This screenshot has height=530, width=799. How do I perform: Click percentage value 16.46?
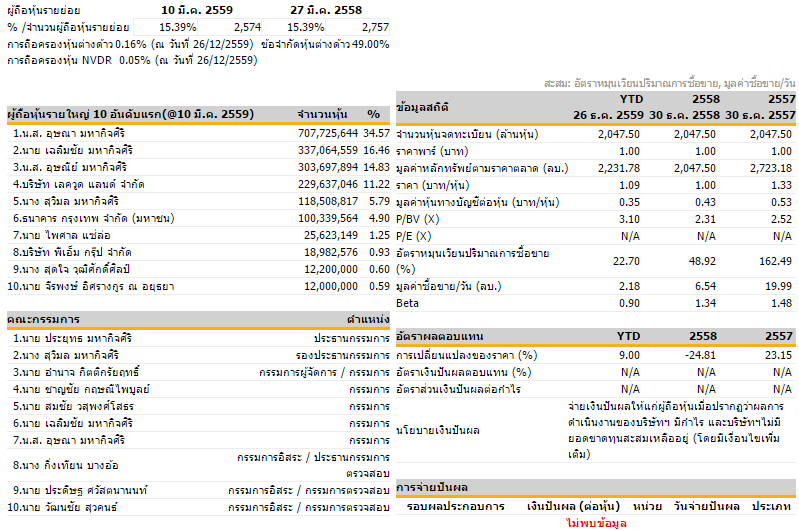[x=377, y=150]
